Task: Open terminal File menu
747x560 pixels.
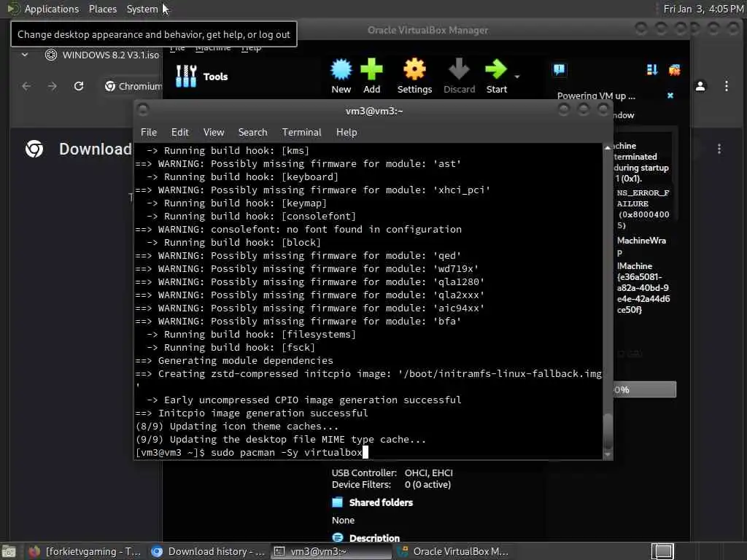Action: 149,133
